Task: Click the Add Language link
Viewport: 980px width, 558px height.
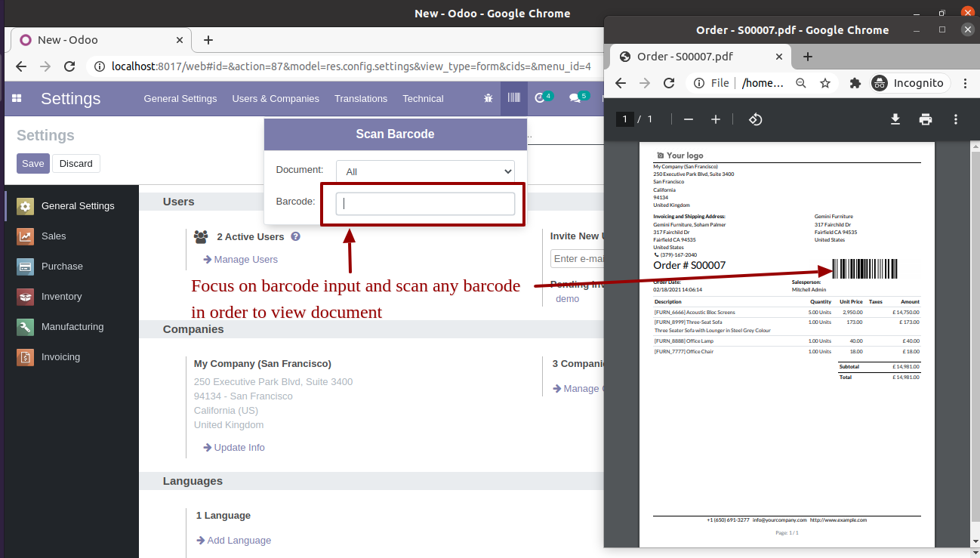Action: (x=233, y=541)
